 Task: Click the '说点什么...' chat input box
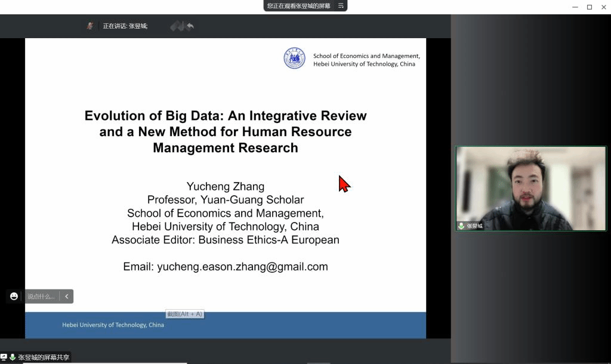tap(41, 296)
